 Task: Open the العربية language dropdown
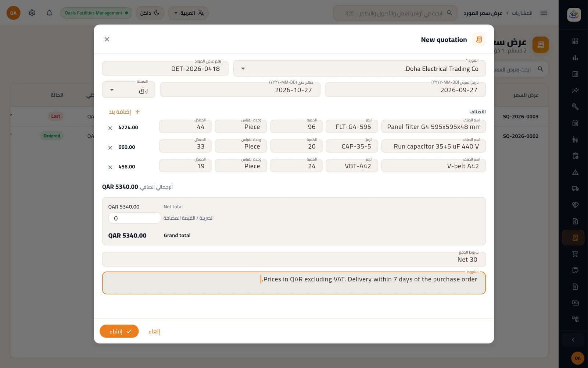point(188,13)
